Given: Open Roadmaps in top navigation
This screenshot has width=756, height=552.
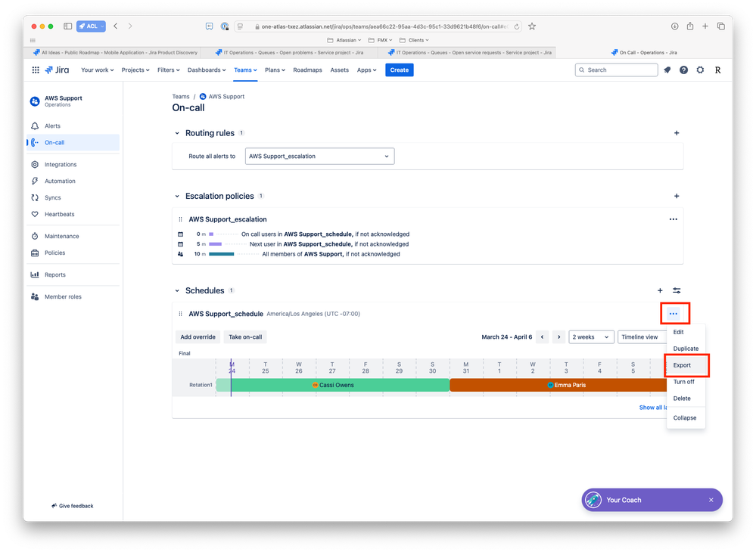Looking at the screenshot, I should (307, 70).
